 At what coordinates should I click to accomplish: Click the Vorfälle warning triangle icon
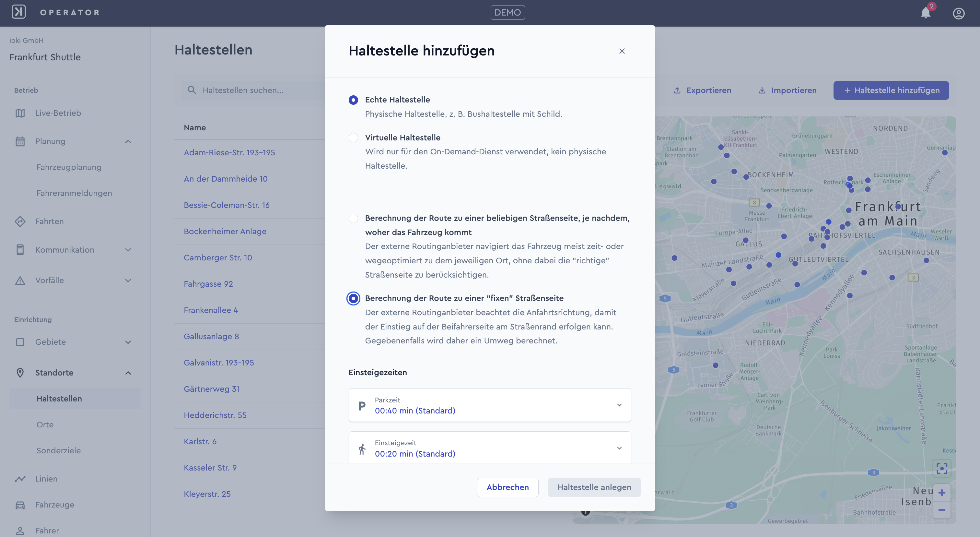(20, 280)
